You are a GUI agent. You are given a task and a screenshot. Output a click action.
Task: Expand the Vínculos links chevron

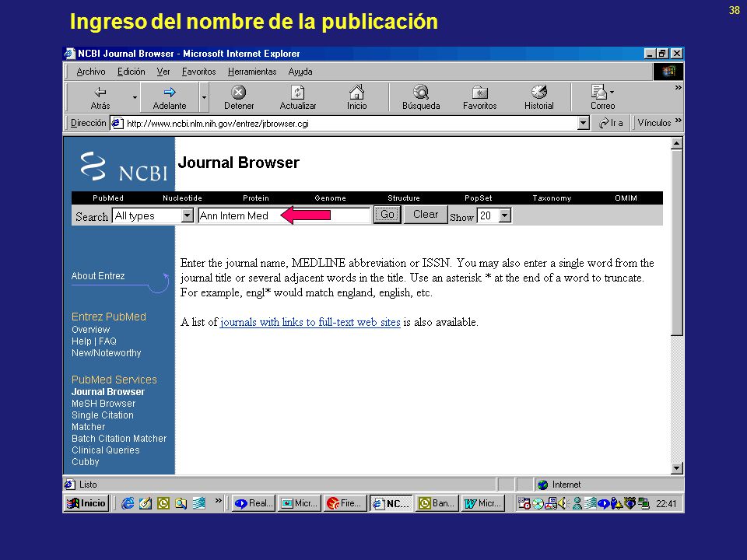pos(678,121)
